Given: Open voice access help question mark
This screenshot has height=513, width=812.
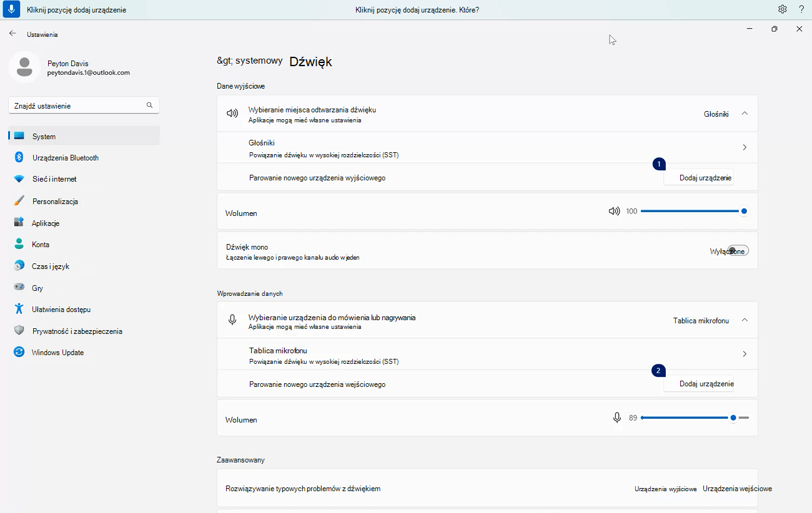Looking at the screenshot, I should click(x=801, y=9).
